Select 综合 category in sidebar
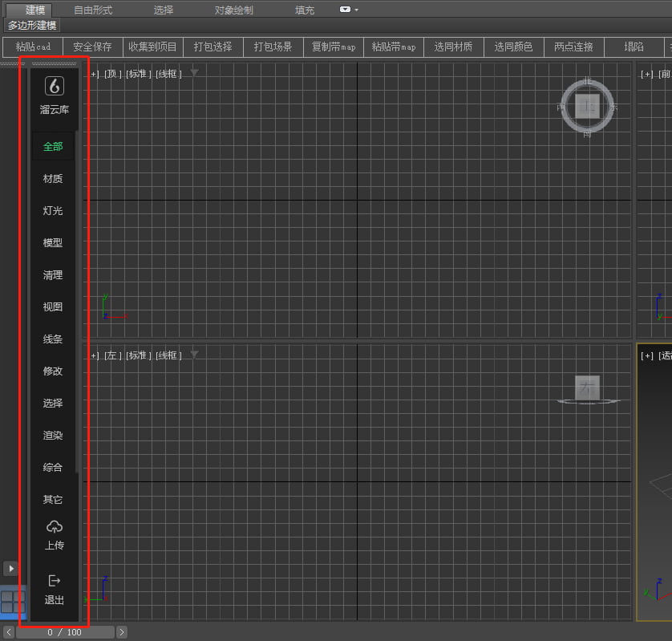Screen dimensions: 672x641 click(x=53, y=468)
